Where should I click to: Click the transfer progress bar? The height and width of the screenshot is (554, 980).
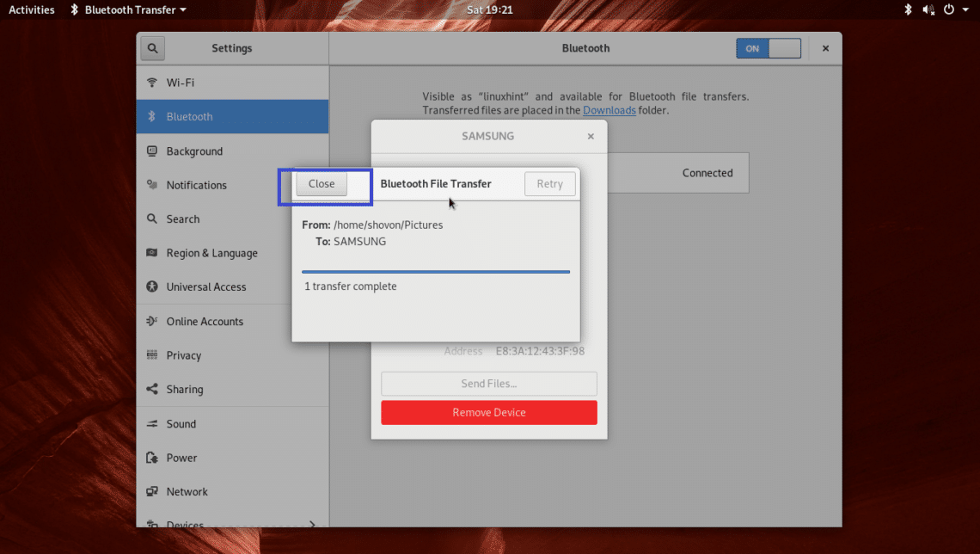click(436, 272)
